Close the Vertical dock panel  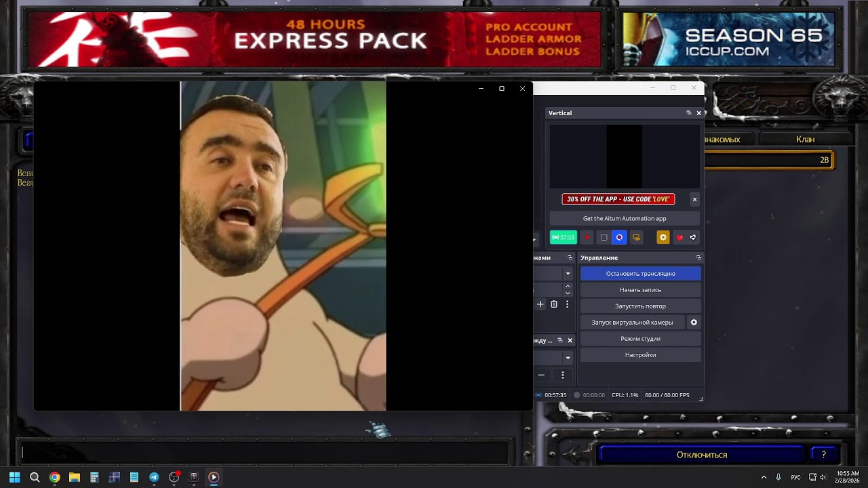click(x=699, y=113)
